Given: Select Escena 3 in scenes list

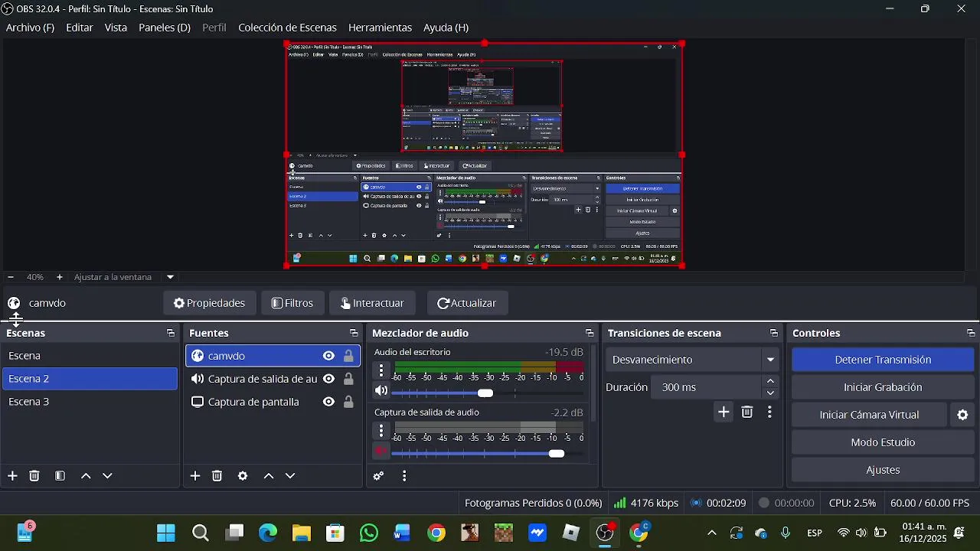Looking at the screenshot, I should pos(90,402).
